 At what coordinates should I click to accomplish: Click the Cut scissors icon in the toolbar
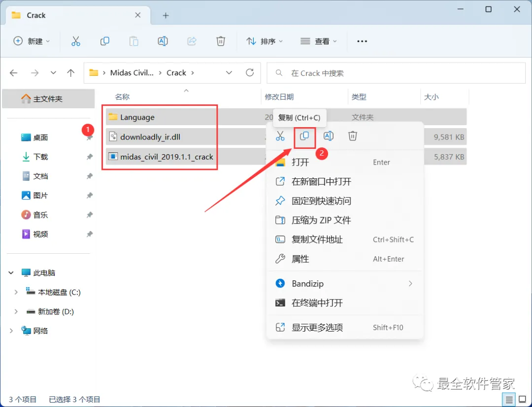76,41
